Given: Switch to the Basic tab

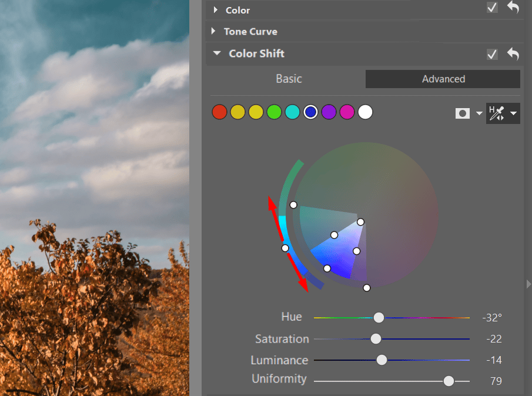Looking at the screenshot, I should pos(287,79).
